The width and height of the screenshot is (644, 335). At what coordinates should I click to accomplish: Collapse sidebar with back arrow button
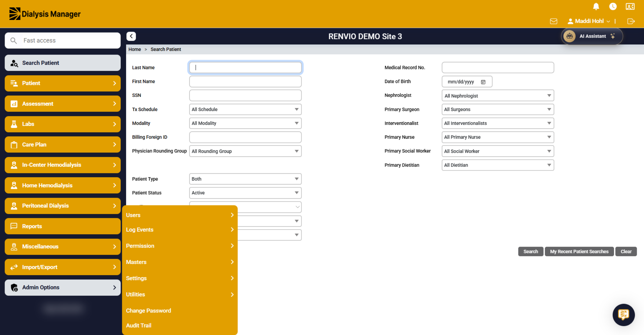coord(131,36)
